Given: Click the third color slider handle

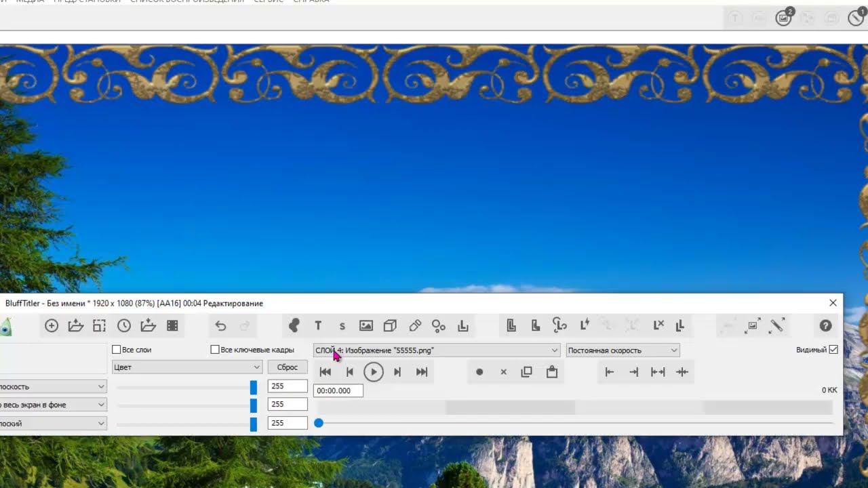Looking at the screenshot, I should point(254,424).
